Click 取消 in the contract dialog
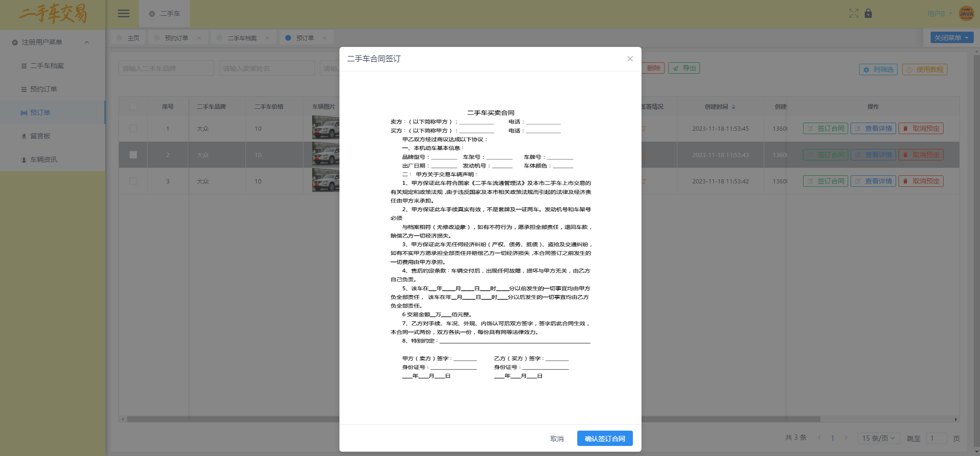980x456 pixels. (x=557, y=438)
